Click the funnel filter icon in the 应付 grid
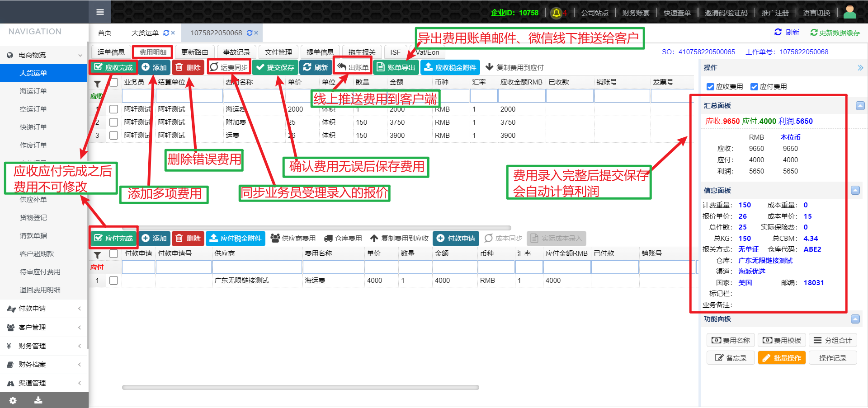 pos(97,255)
